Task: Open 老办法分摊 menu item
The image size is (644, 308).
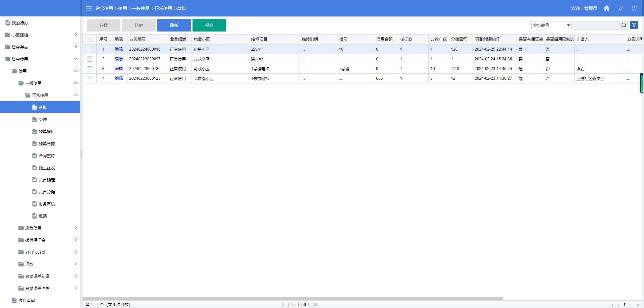Action: pos(40,252)
